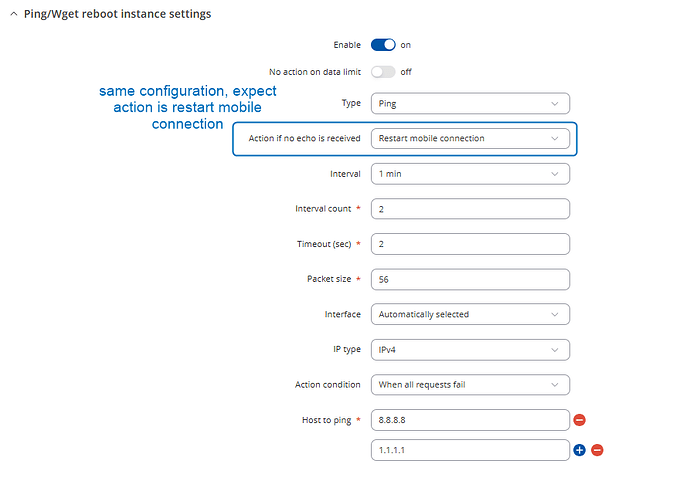Edit the host field containing 1.1.1.1

point(469,450)
